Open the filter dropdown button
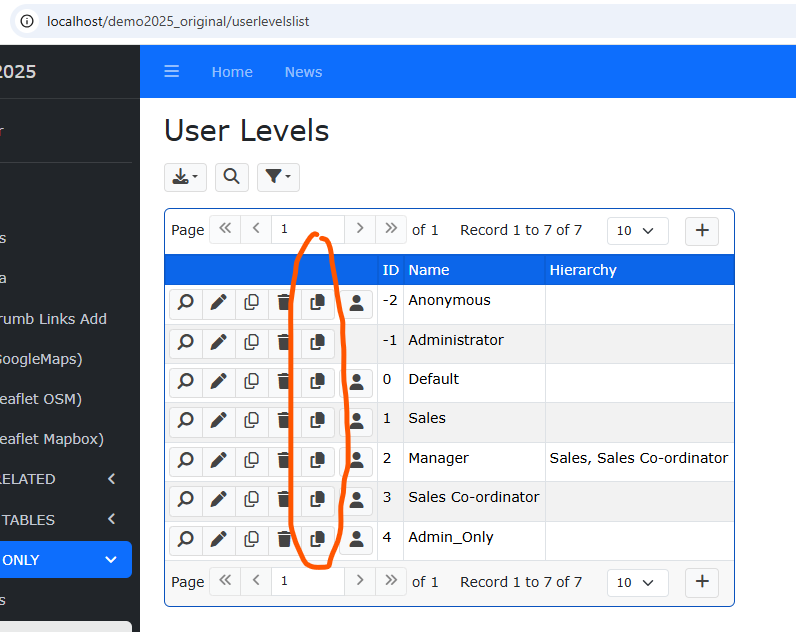 pos(278,177)
